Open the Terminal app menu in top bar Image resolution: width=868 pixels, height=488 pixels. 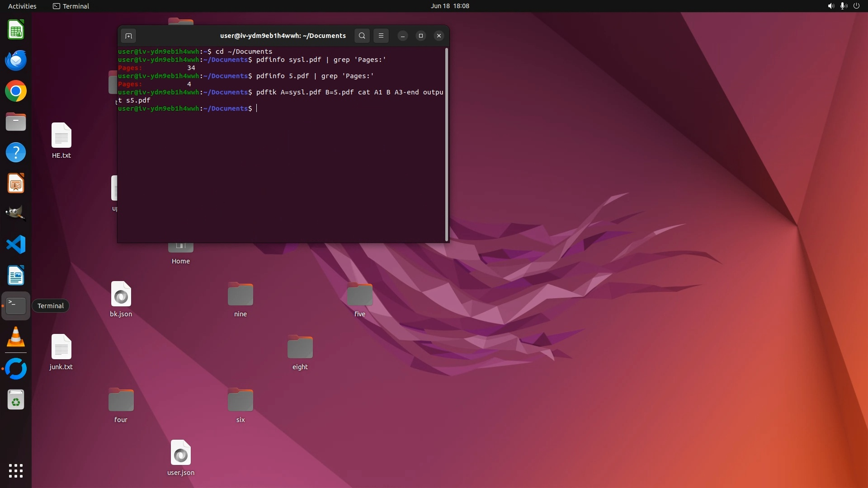click(x=71, y=6)
